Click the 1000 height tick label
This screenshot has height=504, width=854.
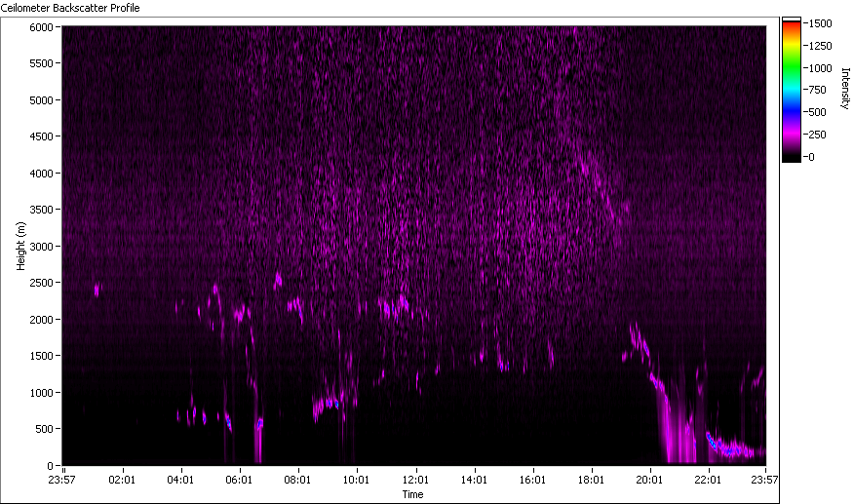41,393
